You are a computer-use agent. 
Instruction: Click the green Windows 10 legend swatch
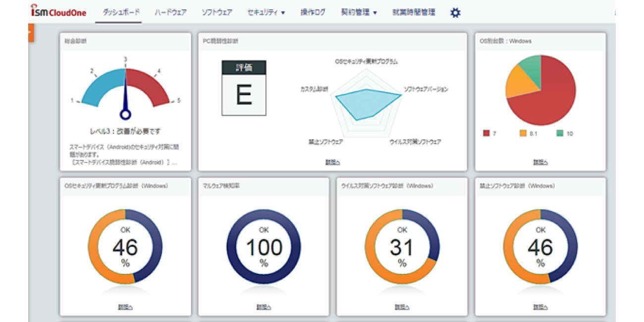(x=559, y=133)
